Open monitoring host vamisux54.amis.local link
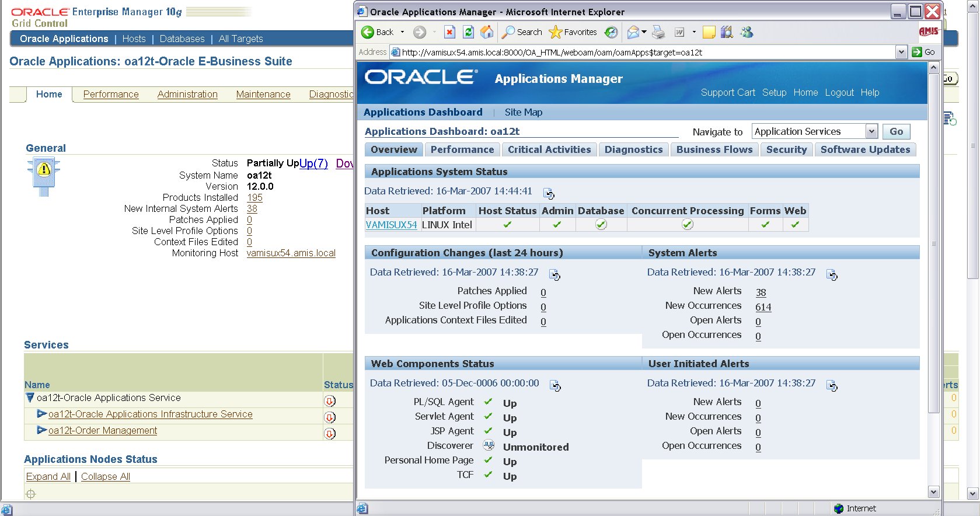The width and height of the screenshot is (980, 516). [291, 253]
